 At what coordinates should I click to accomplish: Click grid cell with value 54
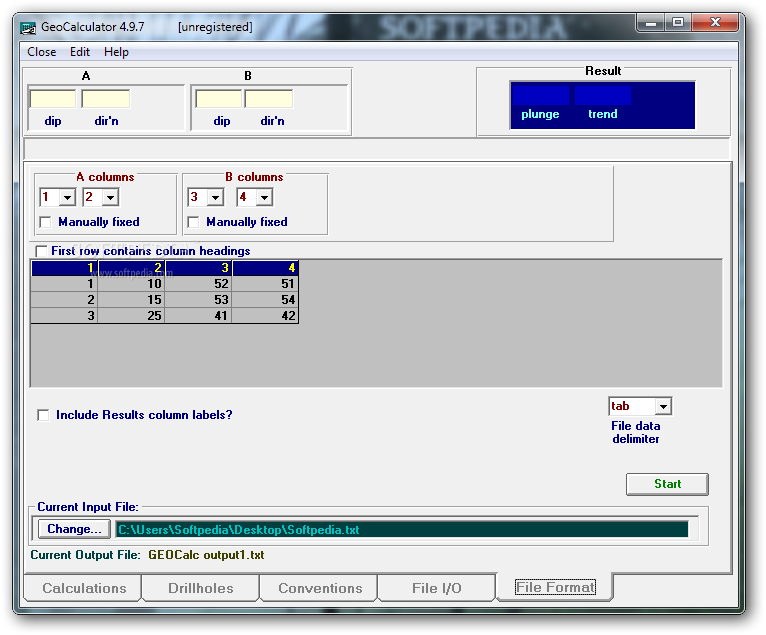tap(265, 300)
